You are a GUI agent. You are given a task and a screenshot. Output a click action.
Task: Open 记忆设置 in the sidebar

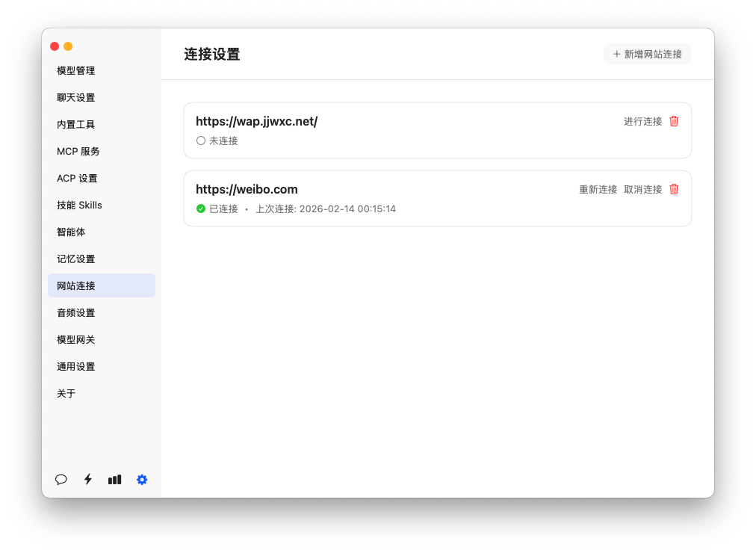pos(76,259)
